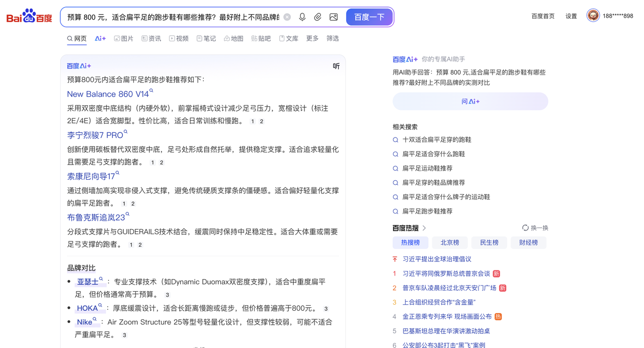This screenshot has height=348, width=644.
Task: Search 扁平足适合穿什么牌子的运动鞋
Action: tap(446, 197)
